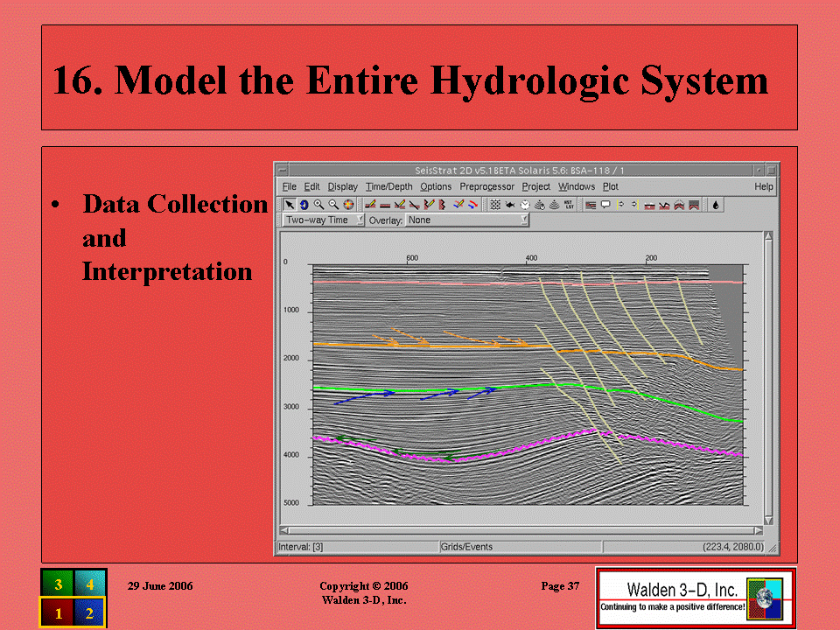Click the horizontal scrollbar below seismic view

pos(521,530)
